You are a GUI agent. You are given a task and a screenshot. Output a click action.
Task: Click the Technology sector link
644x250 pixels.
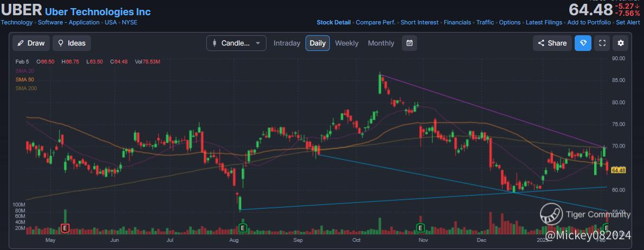tap(16, 23)
